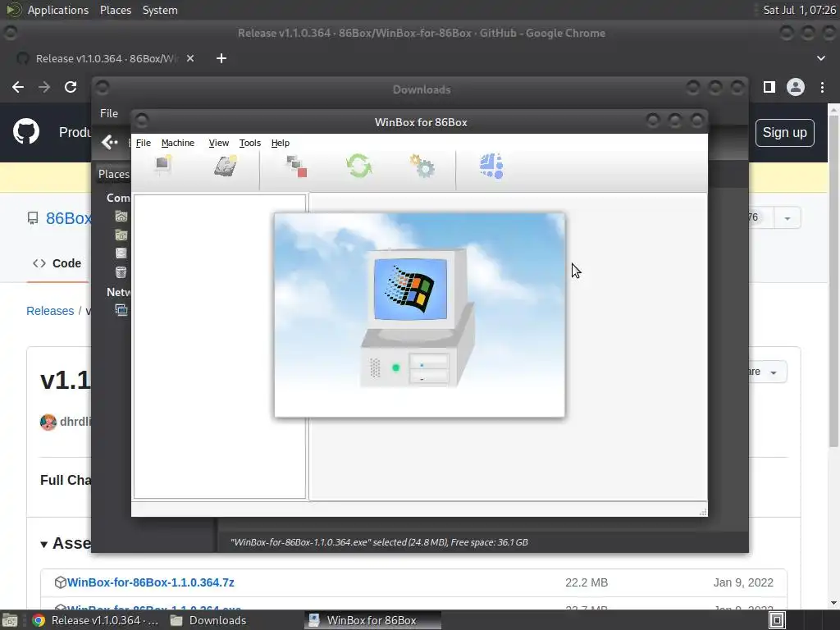This screenshot has height=630, width=840.
Task: Click the Kill All Machines toolbar icon
Action: coord(296,166)
